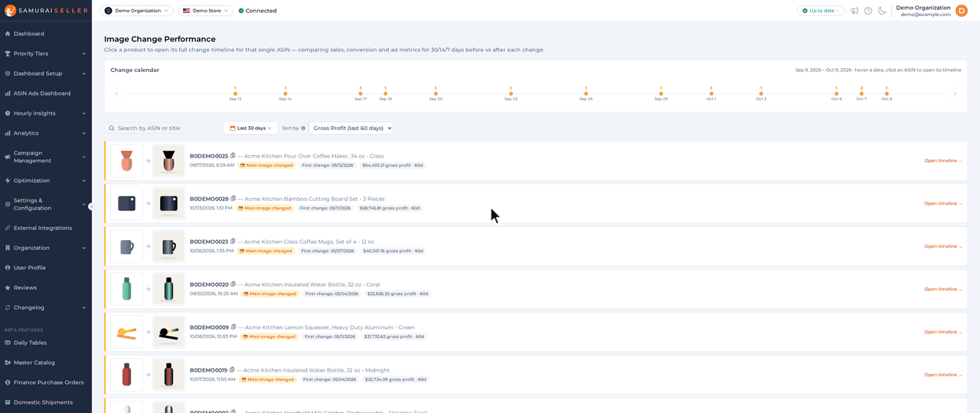Open the Gross Profit sort dropdown
This screenshot has width=980, height=413.
click(x=351, y=128)
